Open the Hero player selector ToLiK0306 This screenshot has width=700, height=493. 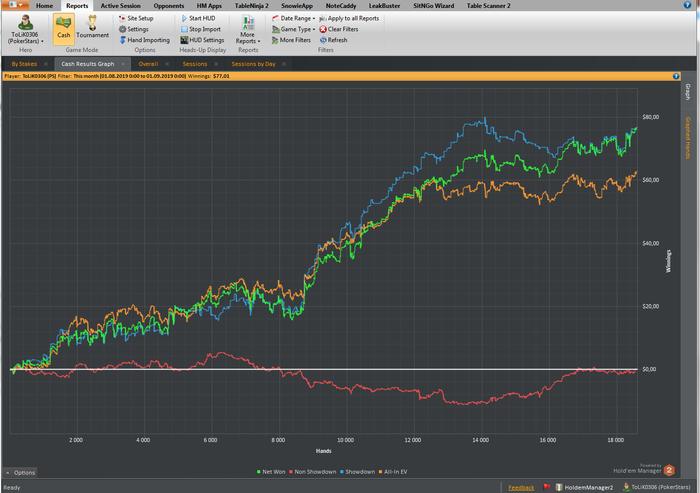coord(25,29)
